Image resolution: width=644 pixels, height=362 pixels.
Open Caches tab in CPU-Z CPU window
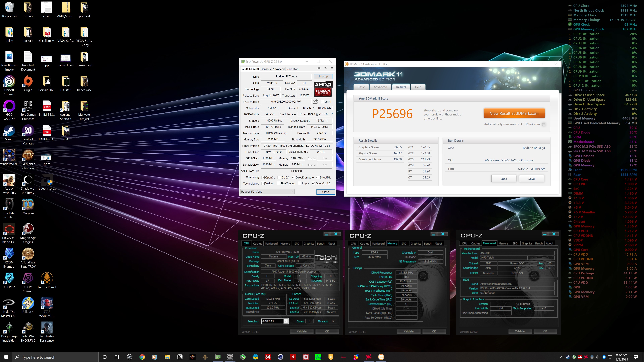coord(257,243)
